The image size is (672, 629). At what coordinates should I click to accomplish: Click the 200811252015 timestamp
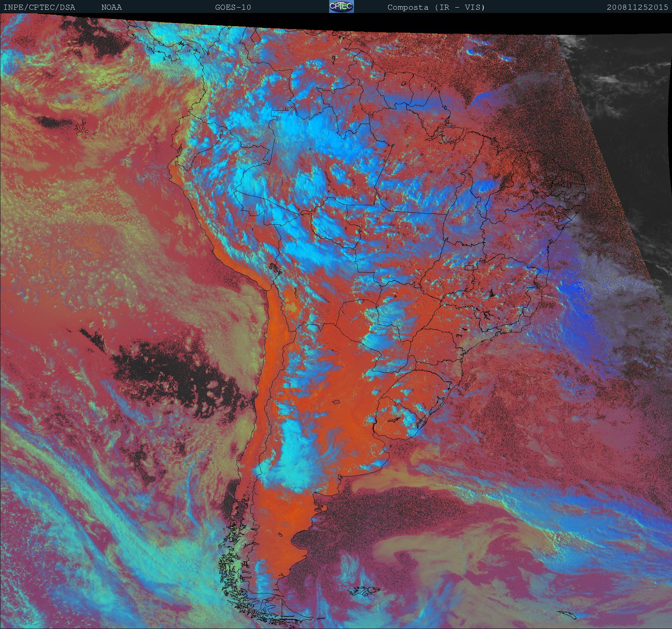(x=637, y=7)
